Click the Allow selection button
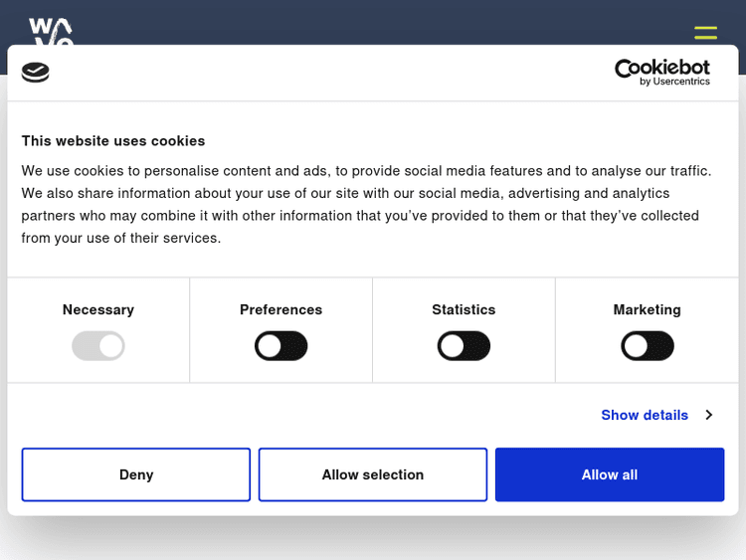Screen dimensions: 746x560 [x=373, y=474]
